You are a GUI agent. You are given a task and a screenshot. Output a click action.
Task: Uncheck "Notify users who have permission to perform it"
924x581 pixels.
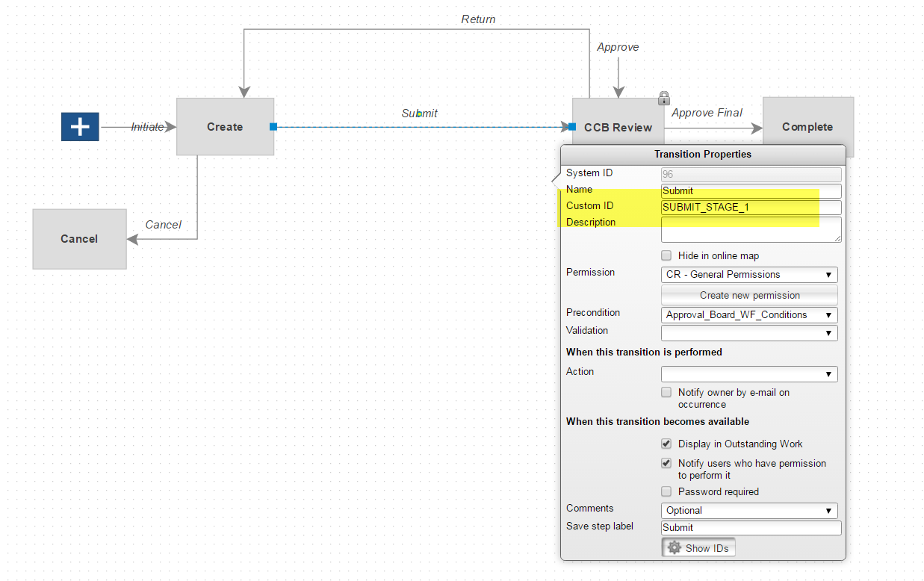[666, 463]
